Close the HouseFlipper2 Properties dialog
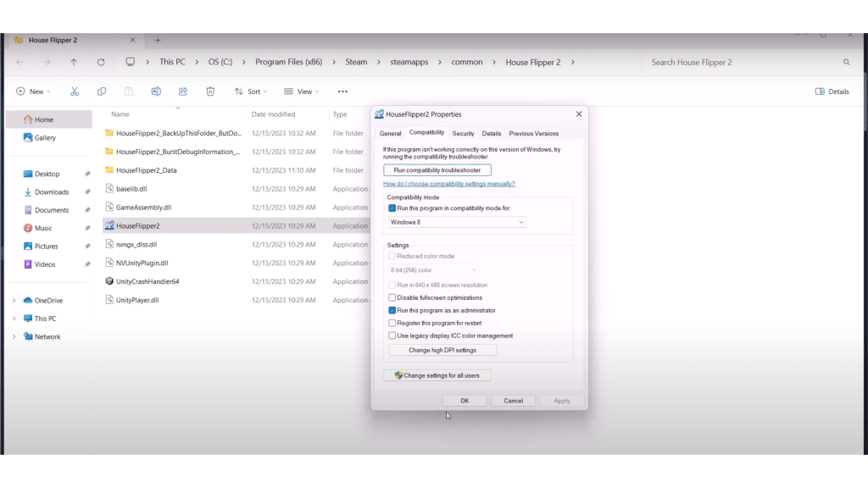Screen dimensions: 868x488 (579, 114)
